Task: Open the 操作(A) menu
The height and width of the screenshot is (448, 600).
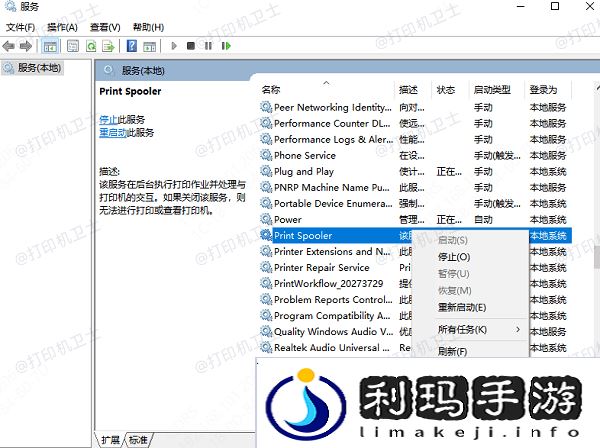Action: 62,27
